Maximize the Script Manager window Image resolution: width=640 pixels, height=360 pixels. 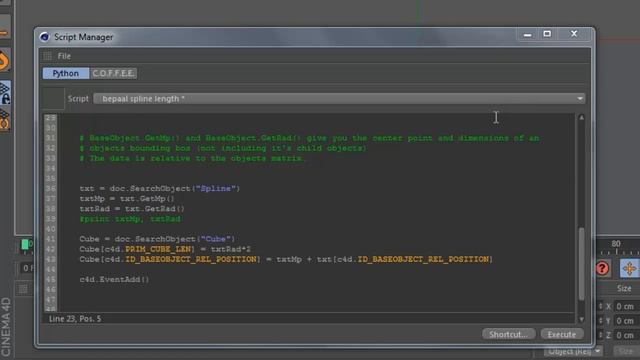click(547, 34)
